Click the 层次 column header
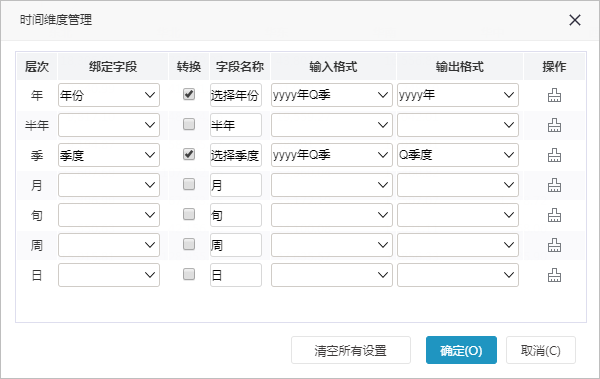Viewport: 600px width, 379px height. click(37, 67)
